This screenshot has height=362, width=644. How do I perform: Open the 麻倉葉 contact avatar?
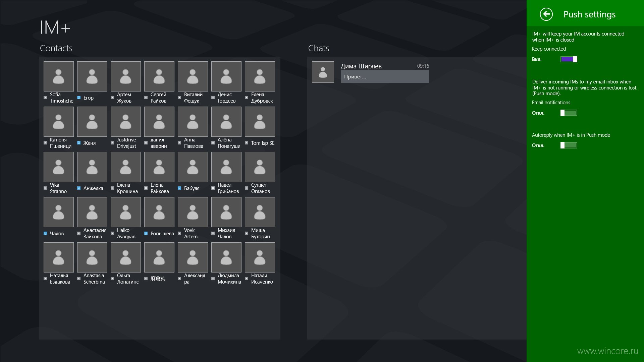coord(159,257)
